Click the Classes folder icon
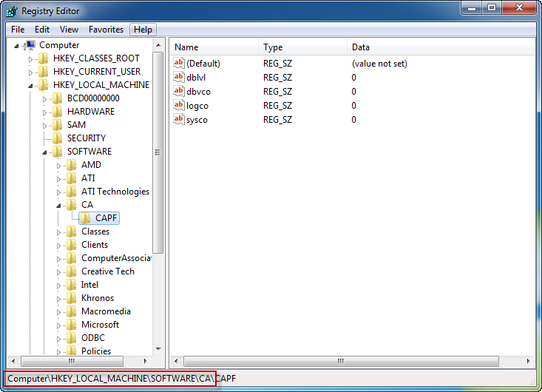Image resolution: width=542 pixels, height=392 pixels. (72, 232)
